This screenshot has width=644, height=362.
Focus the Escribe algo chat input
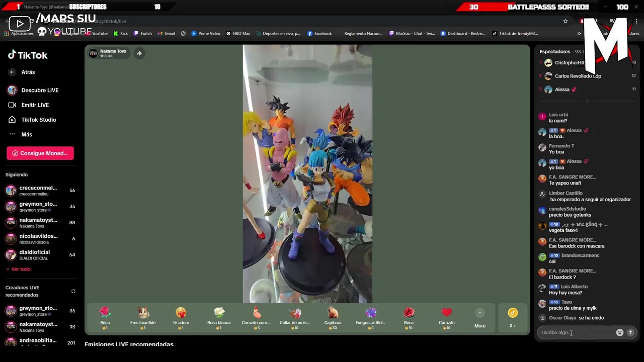(x=576, y=332)
